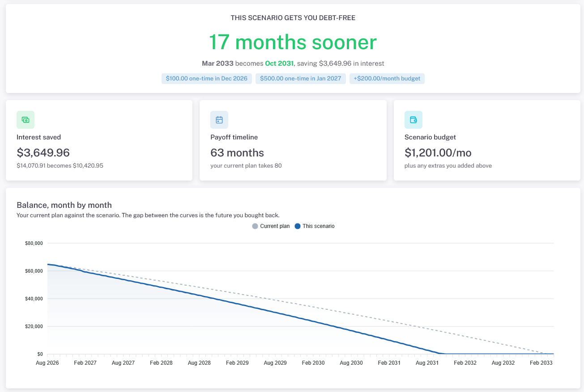
Task: Click the Feb 2033 label on chart axis
Action: (541, 363)
